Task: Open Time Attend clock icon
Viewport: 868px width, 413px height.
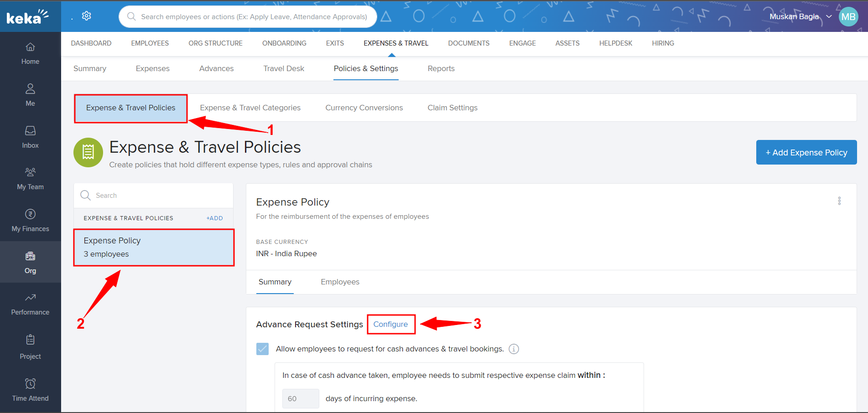Action: point(30,384)
